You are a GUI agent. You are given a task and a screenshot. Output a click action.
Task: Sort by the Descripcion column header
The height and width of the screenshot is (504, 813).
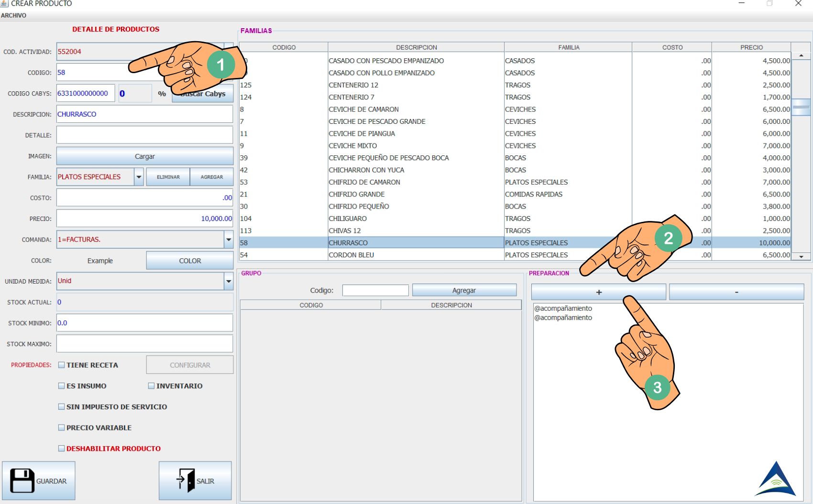(x=416, y=47)
